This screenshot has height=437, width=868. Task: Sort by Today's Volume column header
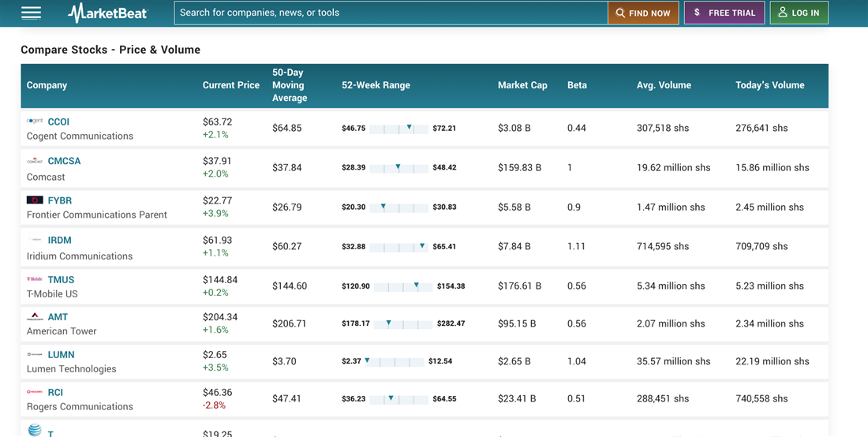click(x=769, y=85)
